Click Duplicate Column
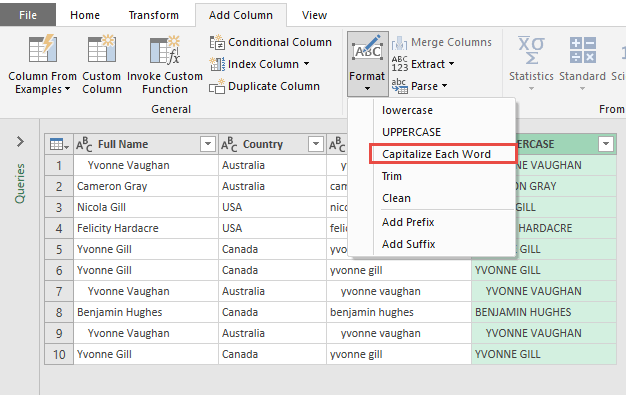 point(264,86)
